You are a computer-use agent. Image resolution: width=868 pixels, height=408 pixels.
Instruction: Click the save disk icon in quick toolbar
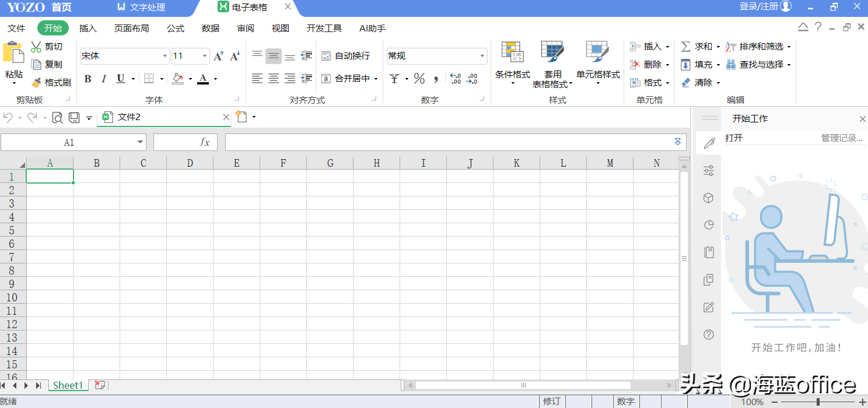pyautogui.click(x=74, y=117)
